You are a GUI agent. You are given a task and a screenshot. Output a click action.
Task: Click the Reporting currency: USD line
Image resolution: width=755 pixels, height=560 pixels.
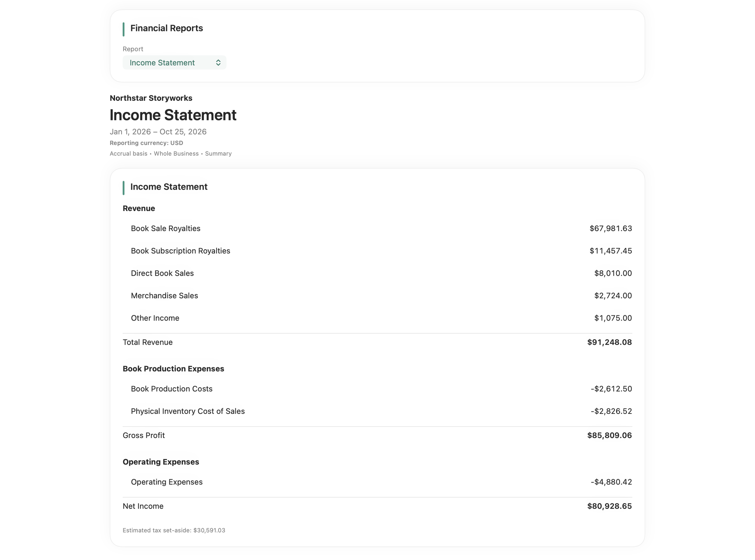pos(146,143)
